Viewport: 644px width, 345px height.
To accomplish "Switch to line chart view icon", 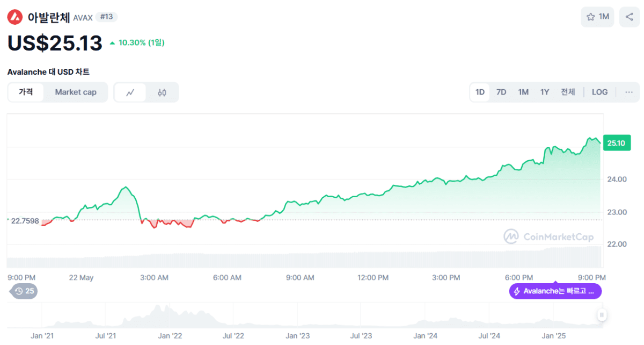I will click(x=130, y=92).
